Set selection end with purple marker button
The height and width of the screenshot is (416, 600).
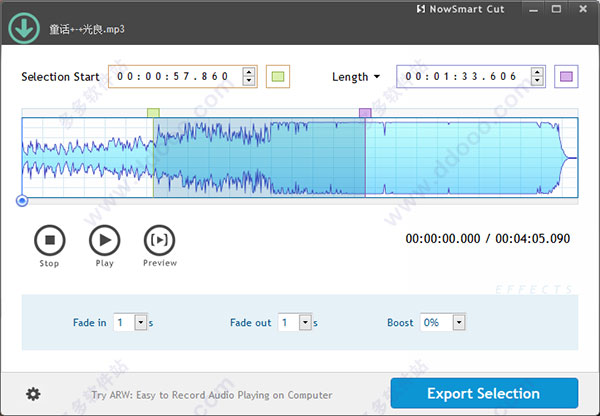pos(566,77)
